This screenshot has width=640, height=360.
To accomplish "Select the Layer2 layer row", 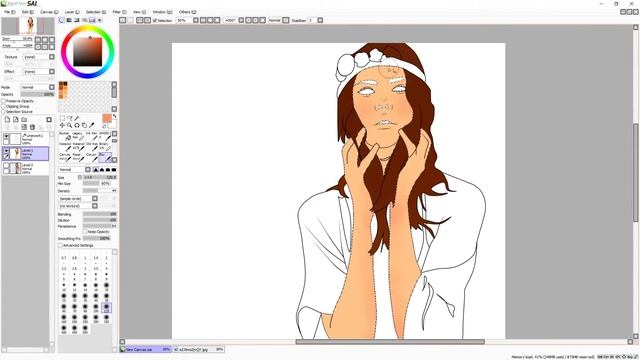I will (x=26, y=168).
